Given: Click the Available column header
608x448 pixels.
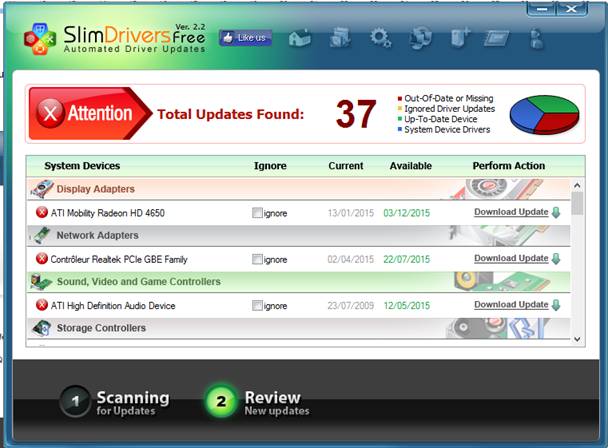Looking at the screenshot, I should click(411, 166).
